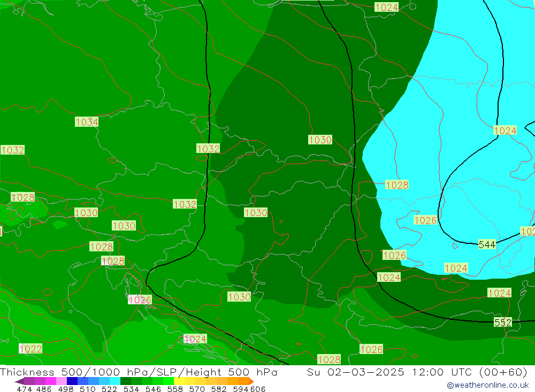Click the 534 legend scale value
This screenshot has height=392, width=535.
tap(132, 389)
